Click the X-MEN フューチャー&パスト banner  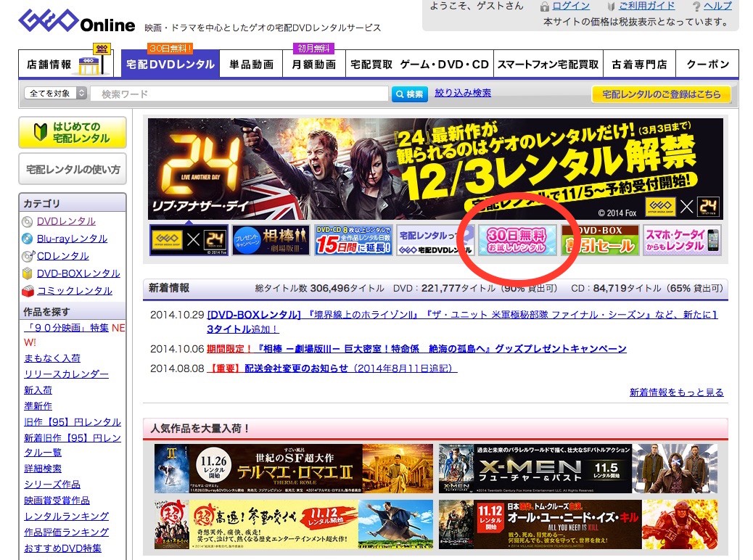tap(578, 469)
